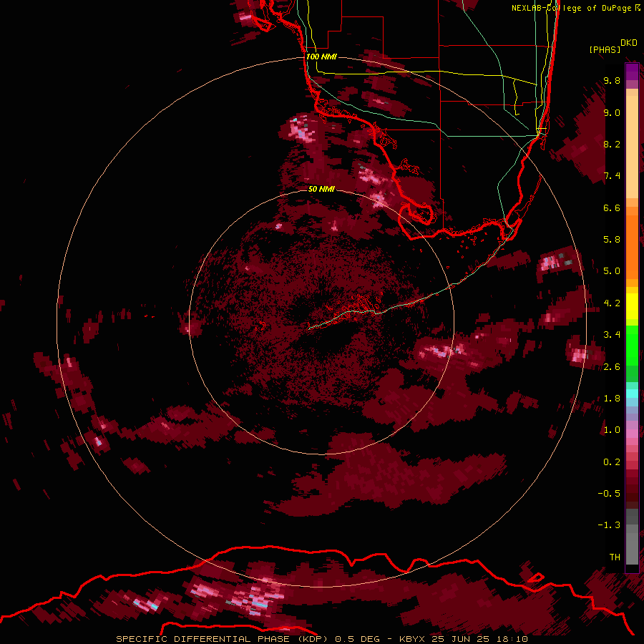Click the 1.0 value on the color scale
644x644 pixels.
point(612,430)
